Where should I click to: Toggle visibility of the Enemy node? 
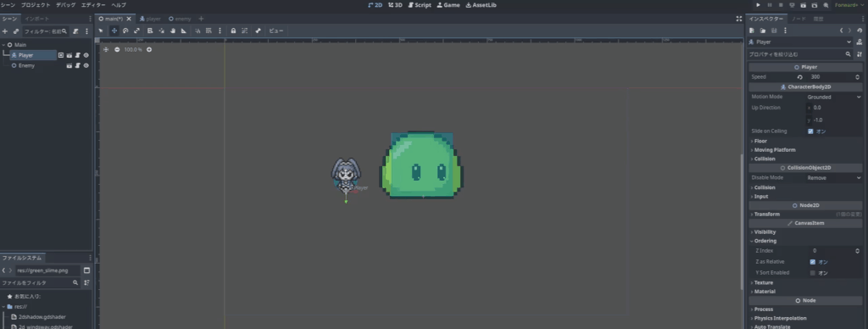[86, 65]
